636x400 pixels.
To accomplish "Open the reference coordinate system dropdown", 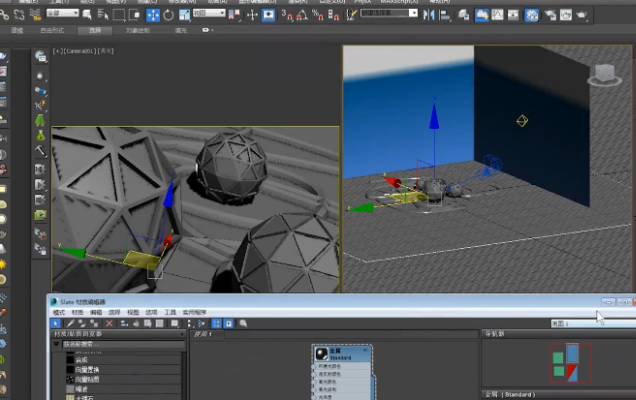I will [x=209, y=14].
